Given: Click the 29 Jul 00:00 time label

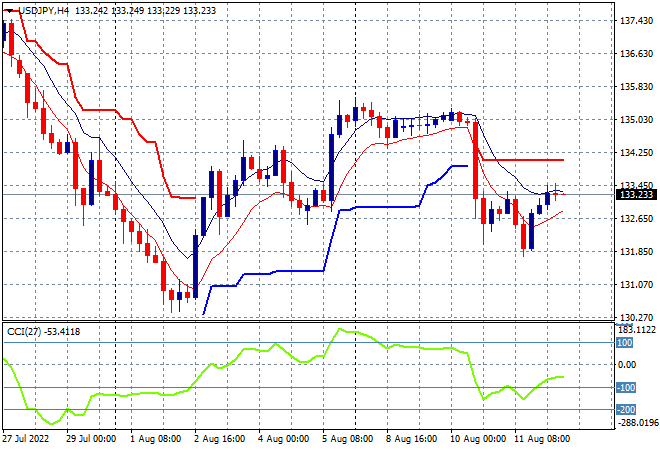Looking at the screenshot, I should click(x=91, y=439).
